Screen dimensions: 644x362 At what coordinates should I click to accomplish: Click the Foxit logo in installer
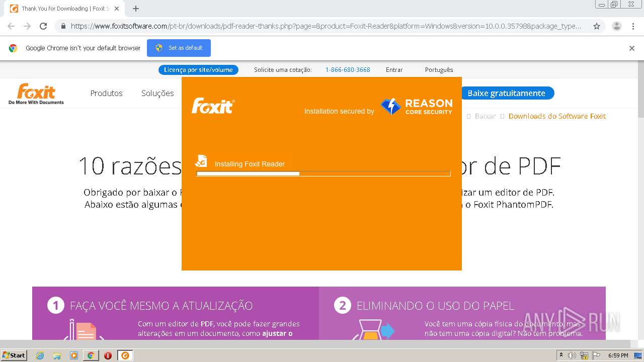click(213, 106)
